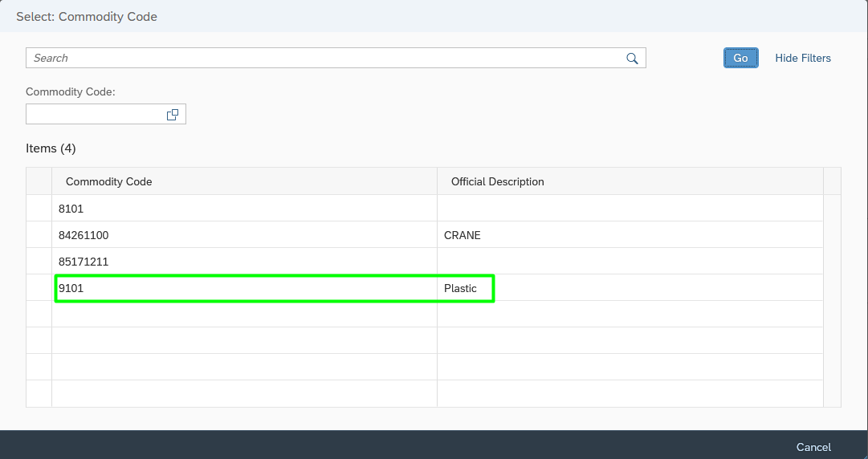This screenshot has width=868, height=459.
Task: Click Hide Filters link
Action: [803, 58]
